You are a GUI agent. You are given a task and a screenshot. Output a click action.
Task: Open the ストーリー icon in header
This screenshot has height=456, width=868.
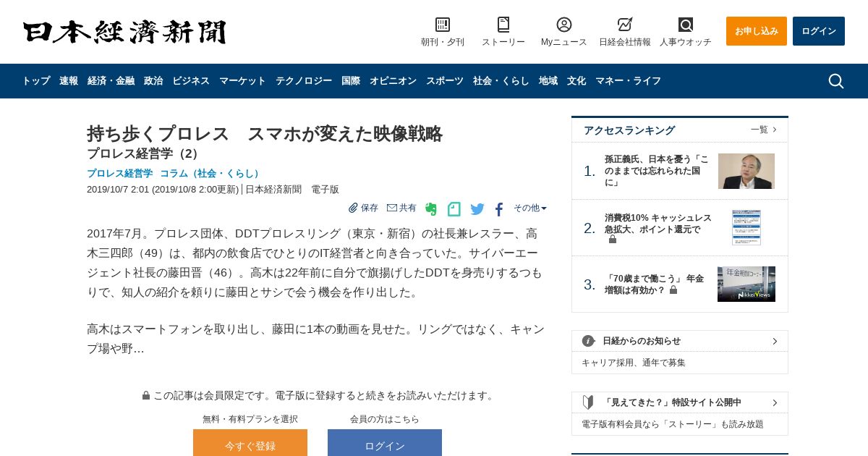point(503,25)
